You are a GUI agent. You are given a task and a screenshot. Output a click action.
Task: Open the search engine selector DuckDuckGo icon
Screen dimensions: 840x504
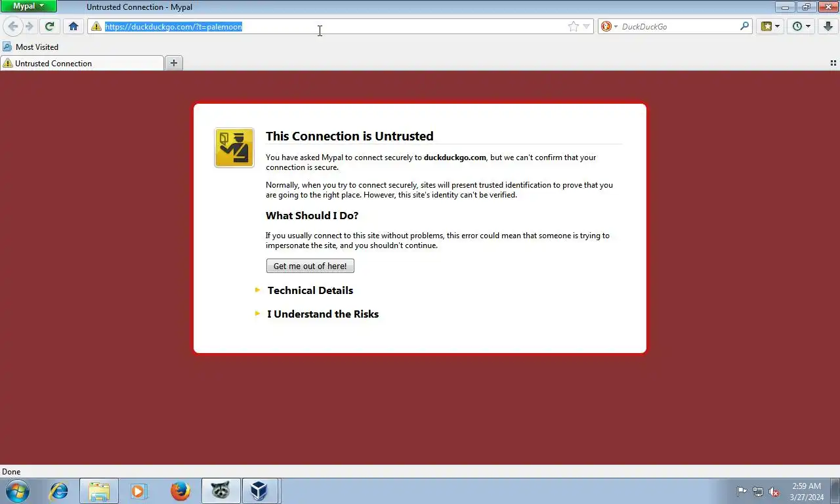tap(609, 26)
